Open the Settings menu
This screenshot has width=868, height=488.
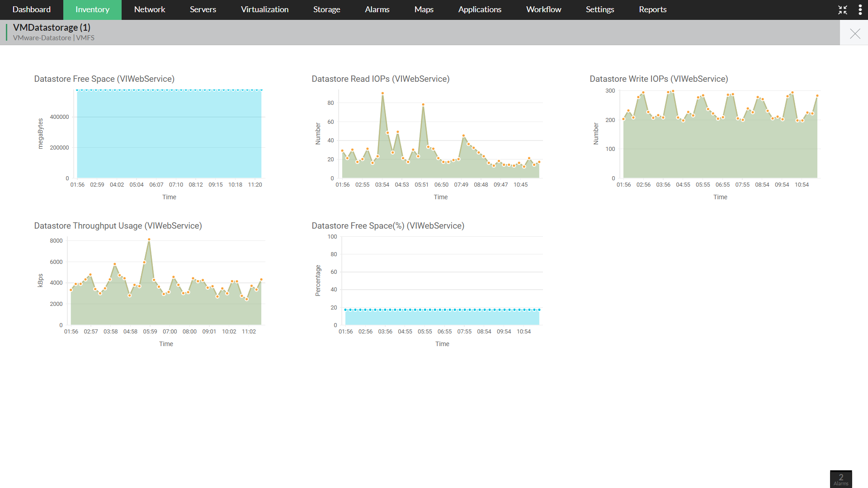(600, 9)
